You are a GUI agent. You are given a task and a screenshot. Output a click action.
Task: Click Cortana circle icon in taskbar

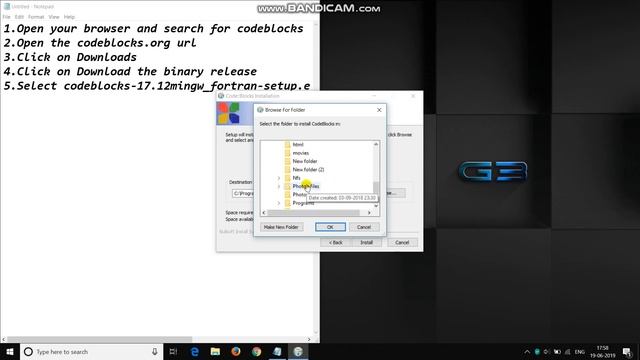28,351
